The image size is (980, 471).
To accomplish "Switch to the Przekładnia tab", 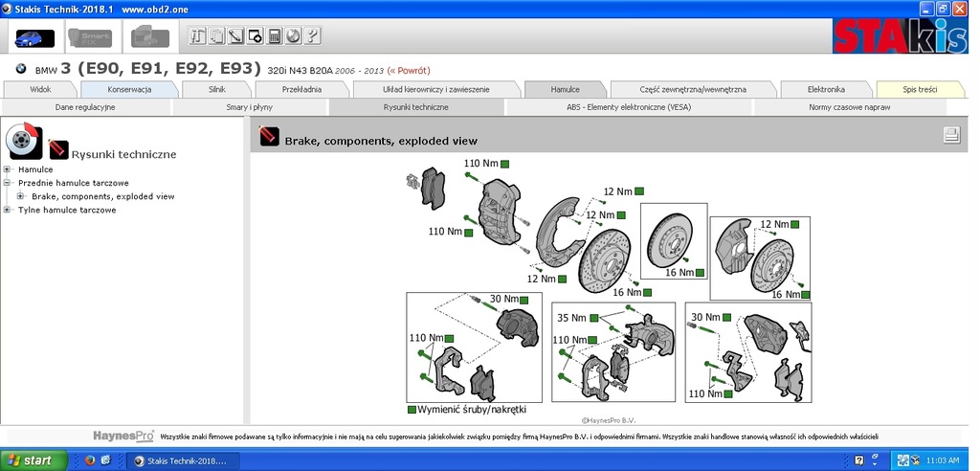I will pos(301,89).
